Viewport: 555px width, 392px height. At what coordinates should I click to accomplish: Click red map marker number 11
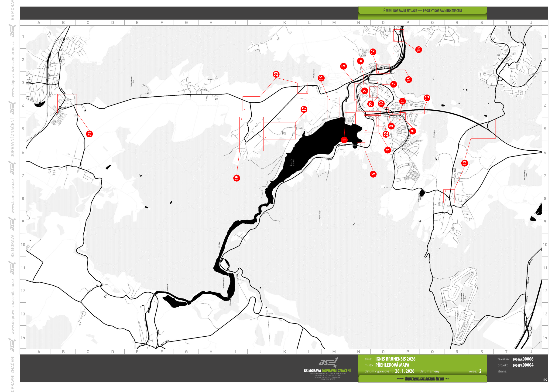click(402, 101)
